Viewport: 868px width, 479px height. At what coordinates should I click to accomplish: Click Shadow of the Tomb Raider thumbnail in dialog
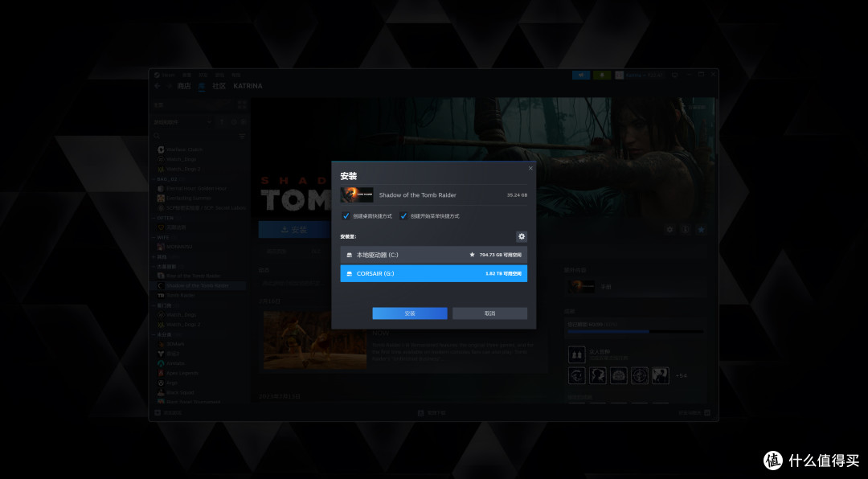(357, 195)
